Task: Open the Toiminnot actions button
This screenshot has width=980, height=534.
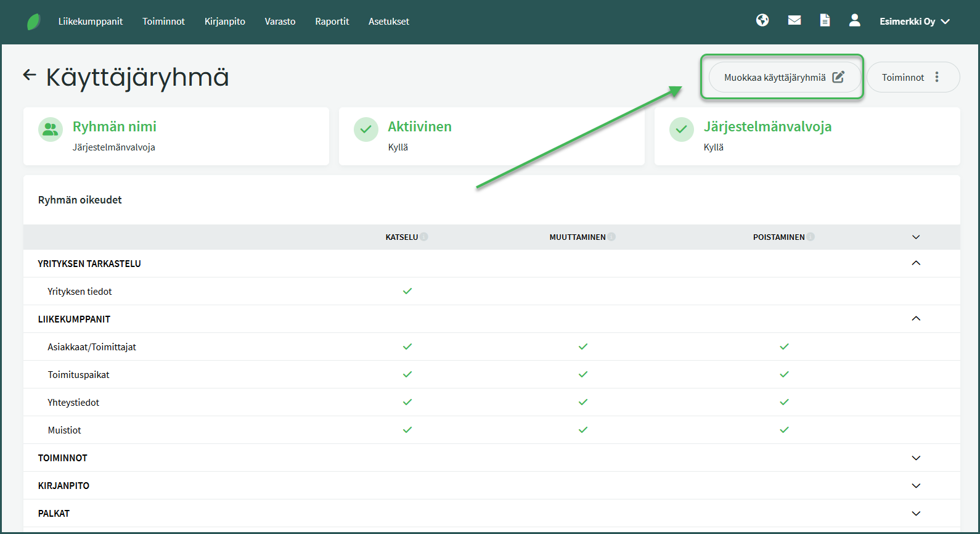Action: pos(912,77)
